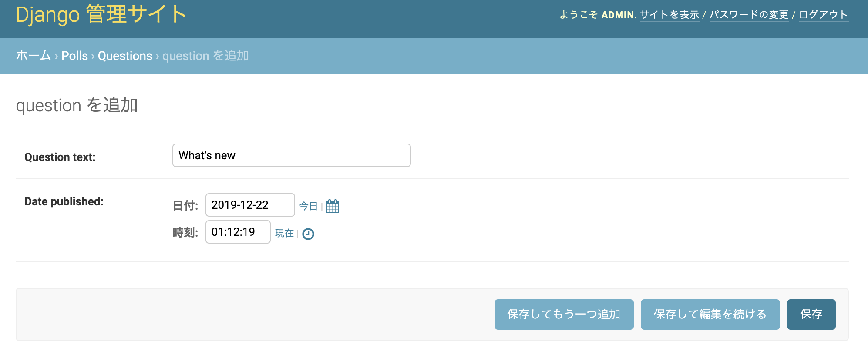Click 保存してもう一つ追加 button
868x348 pixels.
[564, 314]
